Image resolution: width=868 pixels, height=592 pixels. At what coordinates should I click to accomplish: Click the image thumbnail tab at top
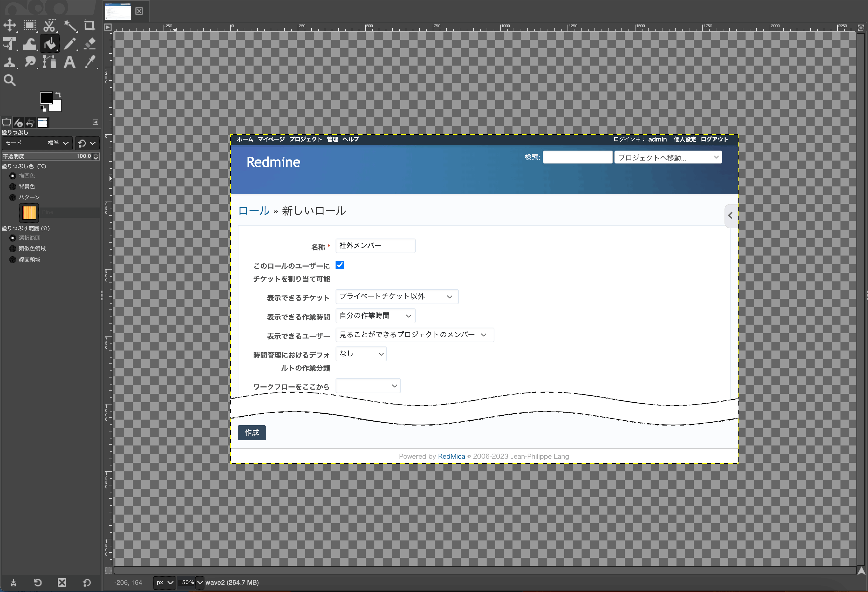118,11
